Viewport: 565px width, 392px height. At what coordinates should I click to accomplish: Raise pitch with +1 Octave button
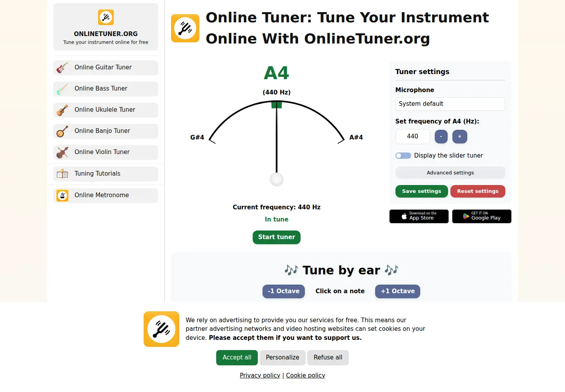[x=398, y=291]
